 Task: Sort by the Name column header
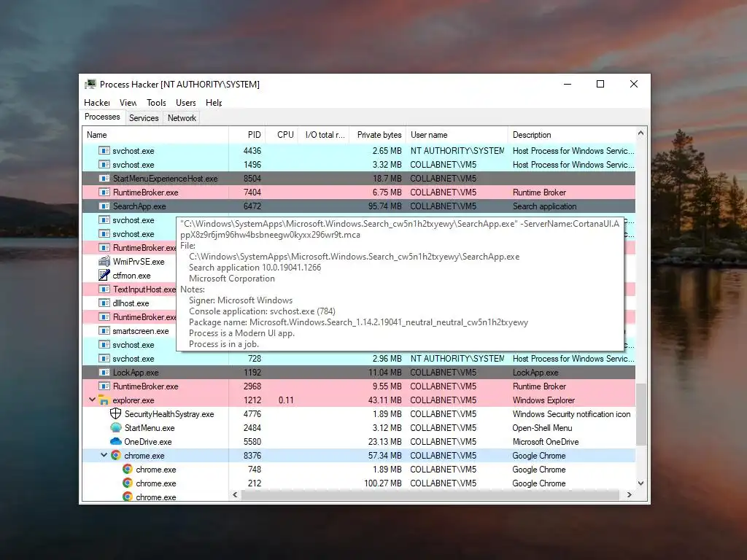pyautogui.click(x=155, y=135)
